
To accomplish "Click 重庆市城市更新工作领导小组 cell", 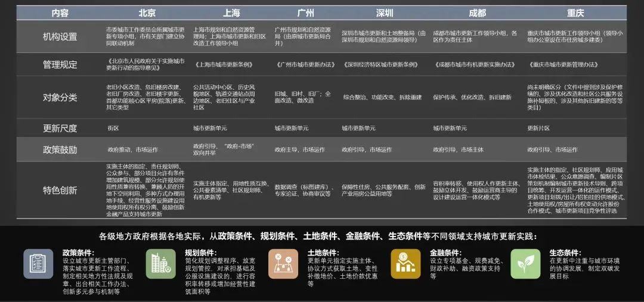I will point(575,36).
